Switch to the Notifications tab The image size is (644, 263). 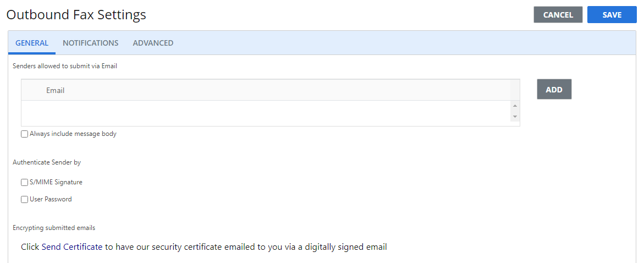coord(90,43)
